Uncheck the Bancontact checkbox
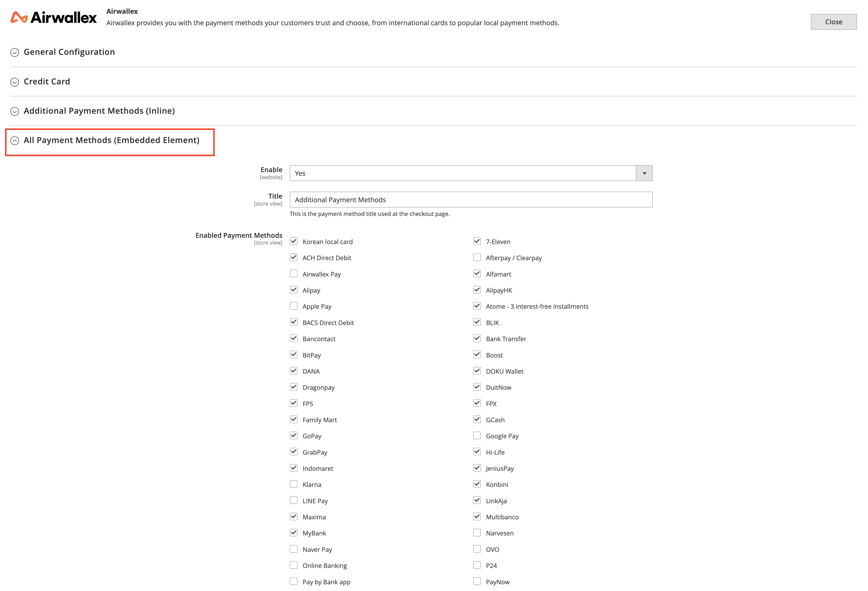 [294, 339]
